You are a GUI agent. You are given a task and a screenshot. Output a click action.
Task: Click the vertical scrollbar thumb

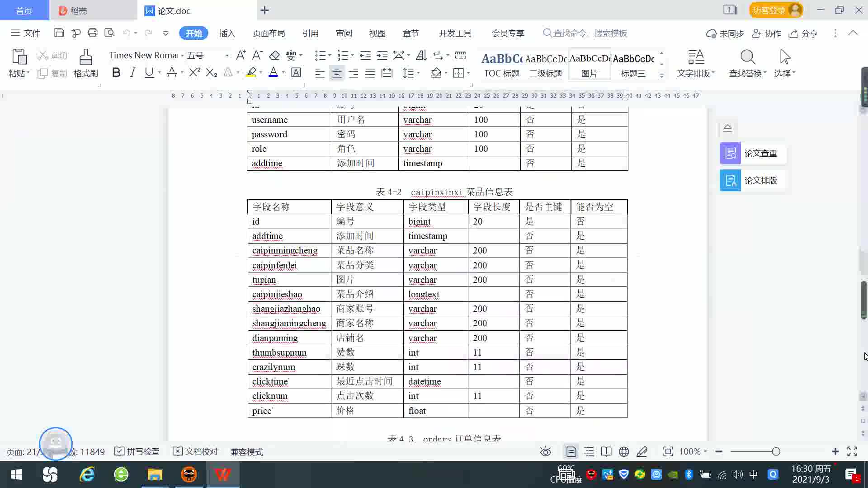tap(863, 300)
